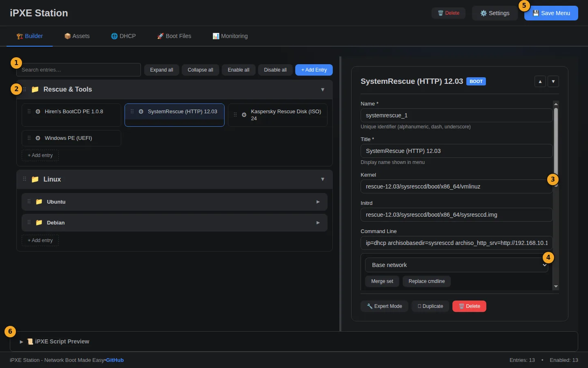Click Save Menu button

(x=551, y=13)
